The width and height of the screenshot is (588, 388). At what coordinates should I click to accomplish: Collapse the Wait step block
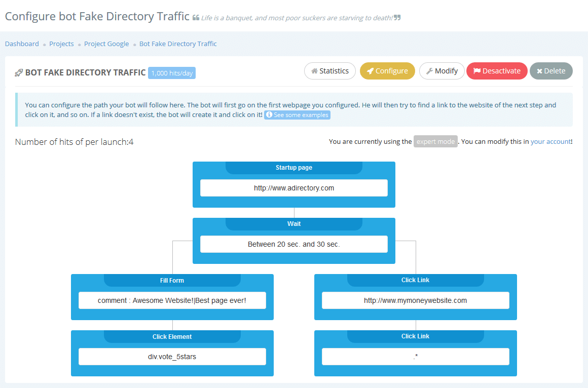(x=294, y=223)
